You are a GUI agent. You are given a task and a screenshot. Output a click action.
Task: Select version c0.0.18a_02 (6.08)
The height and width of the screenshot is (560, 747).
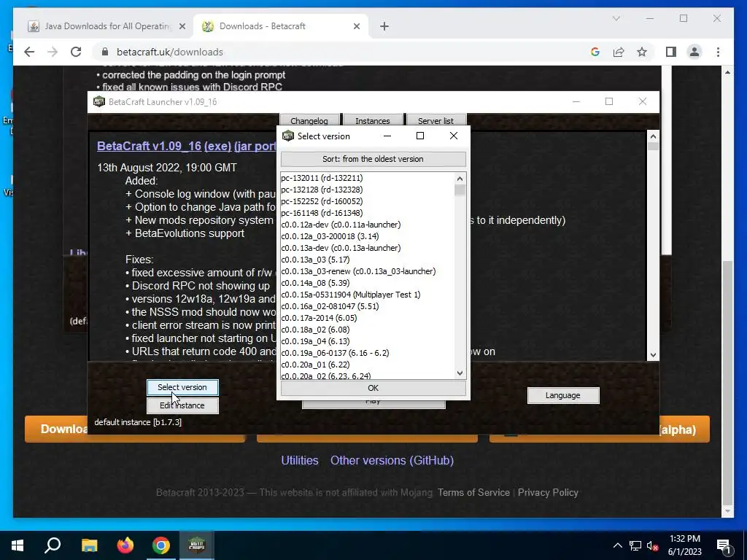368,330
